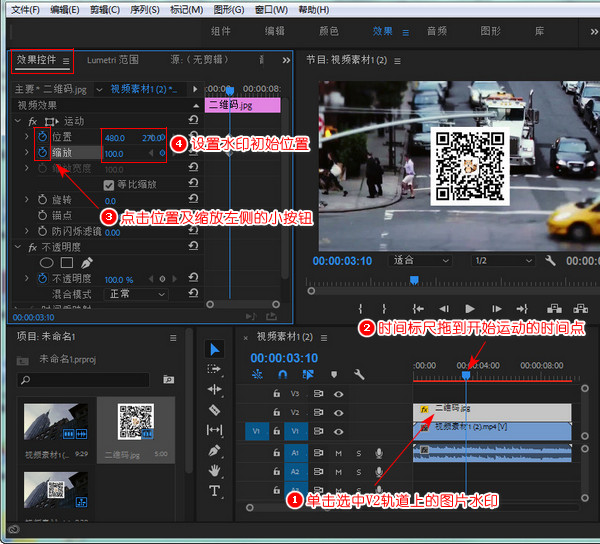Uncheck the uniform scale checkbox

(109, 185)
